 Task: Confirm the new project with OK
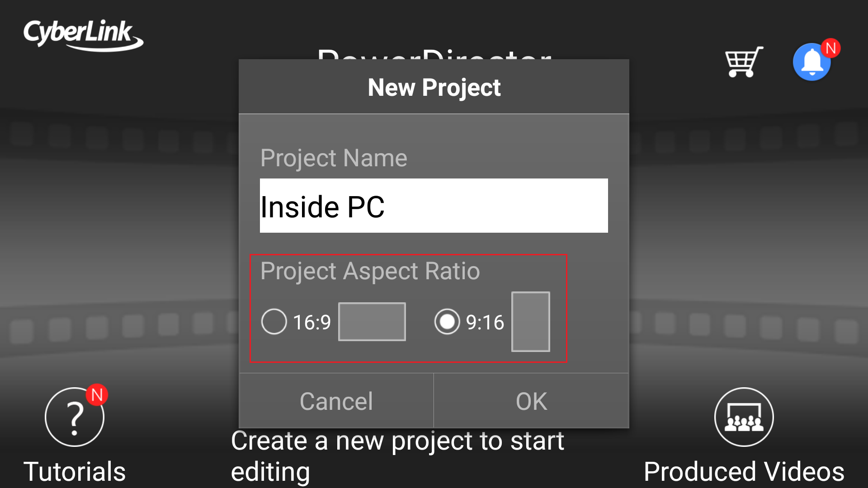pyautogui.click(x=532, y=401)
